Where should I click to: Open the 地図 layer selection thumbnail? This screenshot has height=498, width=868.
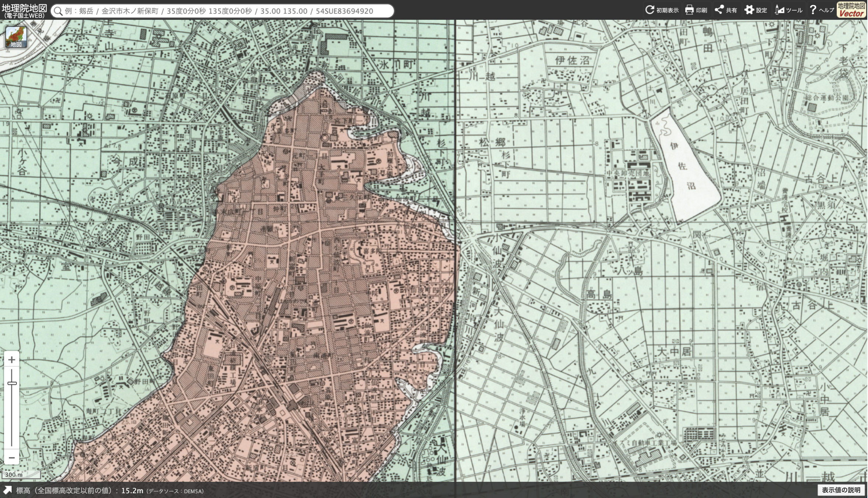coord(16,37)
